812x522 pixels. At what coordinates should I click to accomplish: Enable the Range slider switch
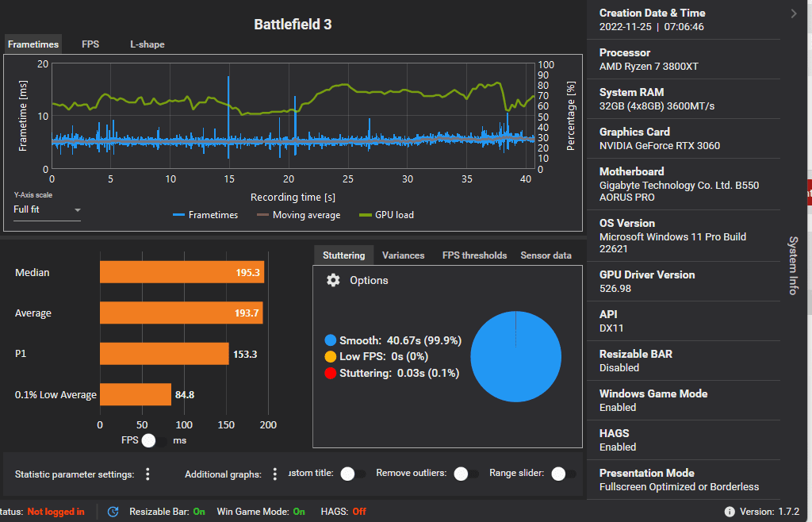(564, 474)
